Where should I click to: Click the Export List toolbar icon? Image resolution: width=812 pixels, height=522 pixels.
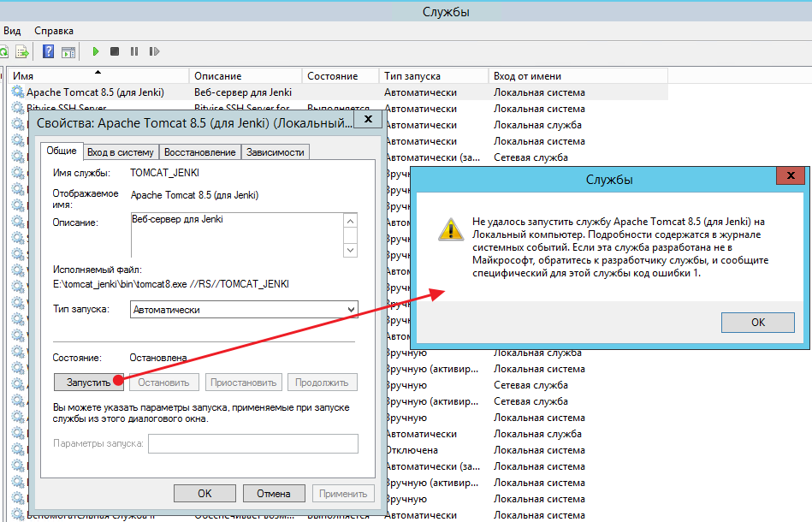pos(22,52)
